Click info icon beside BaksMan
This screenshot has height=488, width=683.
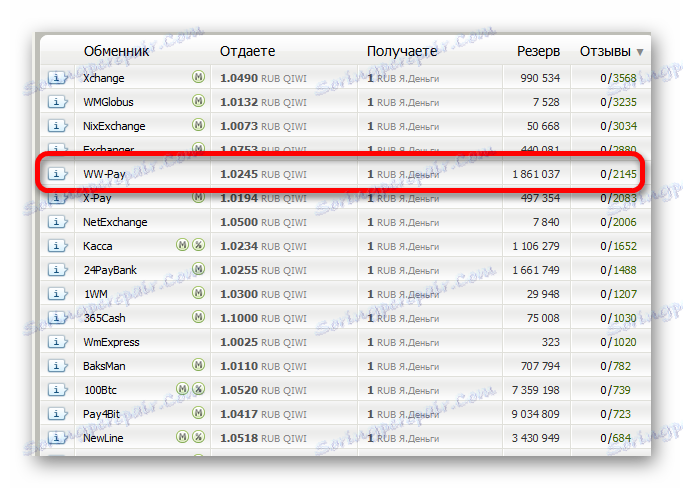pos(57,366)
